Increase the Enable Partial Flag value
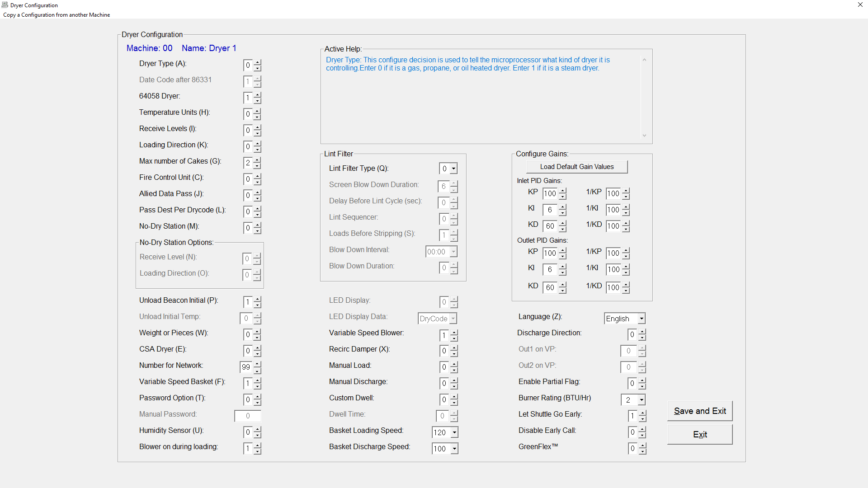868x488 pixels. 642,380
